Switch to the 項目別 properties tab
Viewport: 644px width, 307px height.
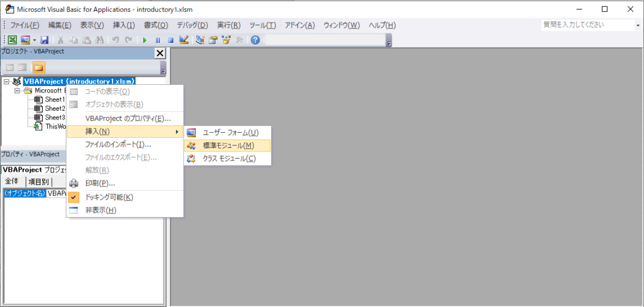pos(38,182)
